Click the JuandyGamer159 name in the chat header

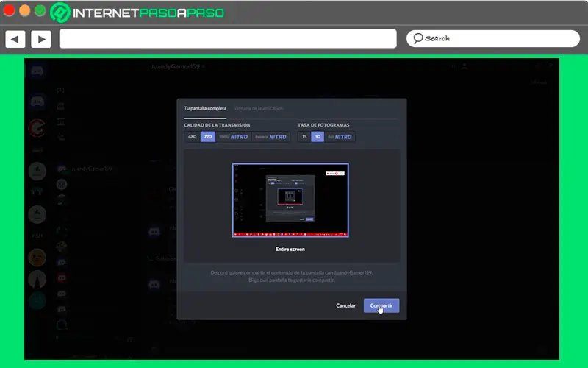(x=176, y=66)
